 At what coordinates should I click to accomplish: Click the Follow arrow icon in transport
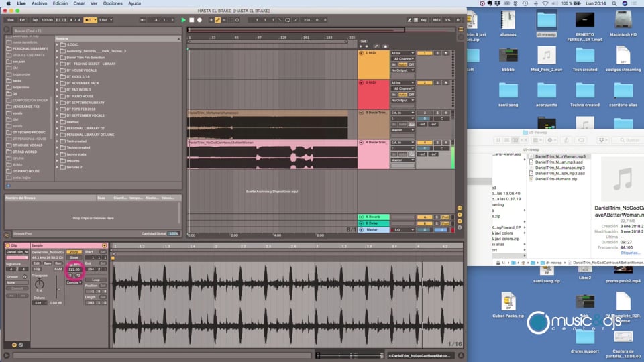[x=142, y=20]
